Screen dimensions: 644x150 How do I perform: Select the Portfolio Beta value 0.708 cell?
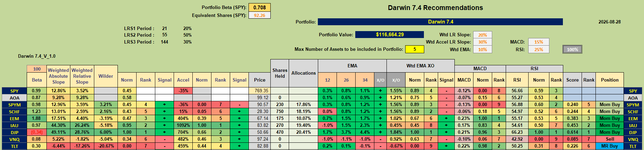click(259, 7)
